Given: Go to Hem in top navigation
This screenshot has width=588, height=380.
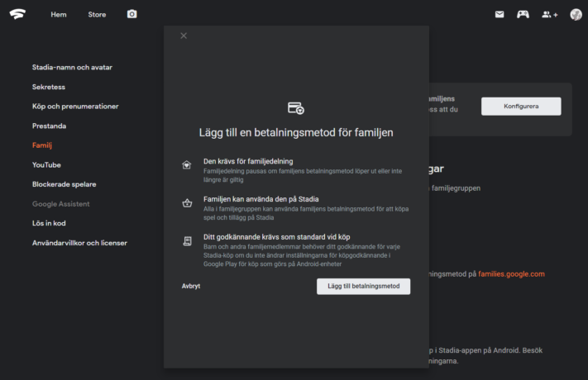Looking at the screenshot, I should (59, 15).
